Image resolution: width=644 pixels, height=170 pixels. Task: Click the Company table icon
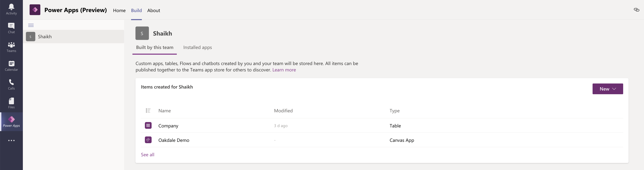pyautogui.click(x=148, y=125)
